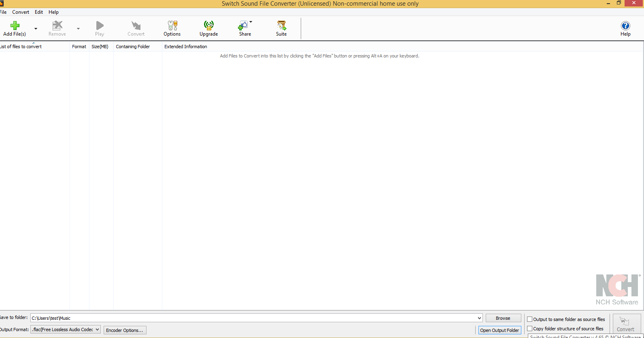Click the Play toolbar button
The height and width of the screenshot is (338, 644).
pos(100,29)
